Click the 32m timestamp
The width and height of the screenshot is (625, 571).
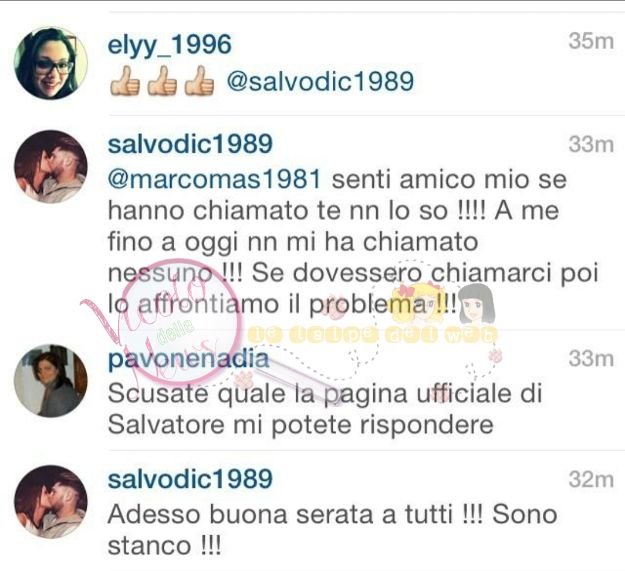pyautogui.click(x=591, y=479)
